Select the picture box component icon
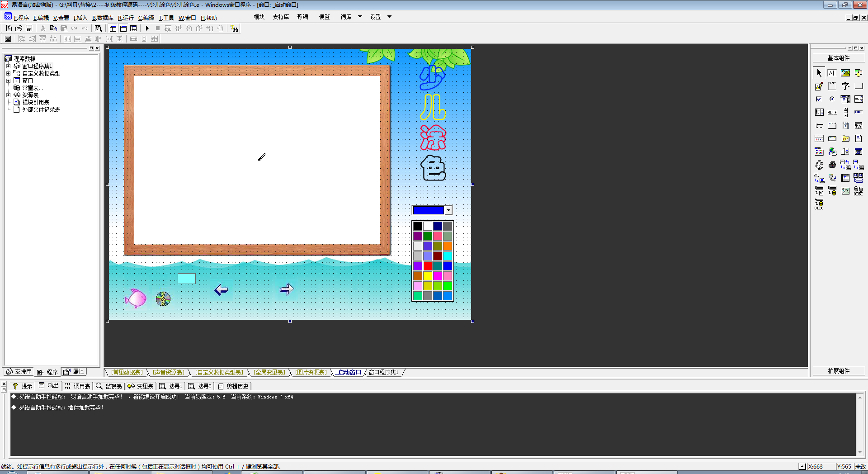Image resolution: width=868 pixels, height=474 pixels. tap(845, 73)
